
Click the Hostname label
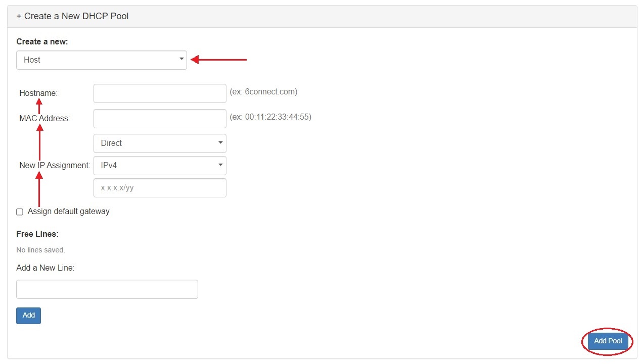pos(38,93)
